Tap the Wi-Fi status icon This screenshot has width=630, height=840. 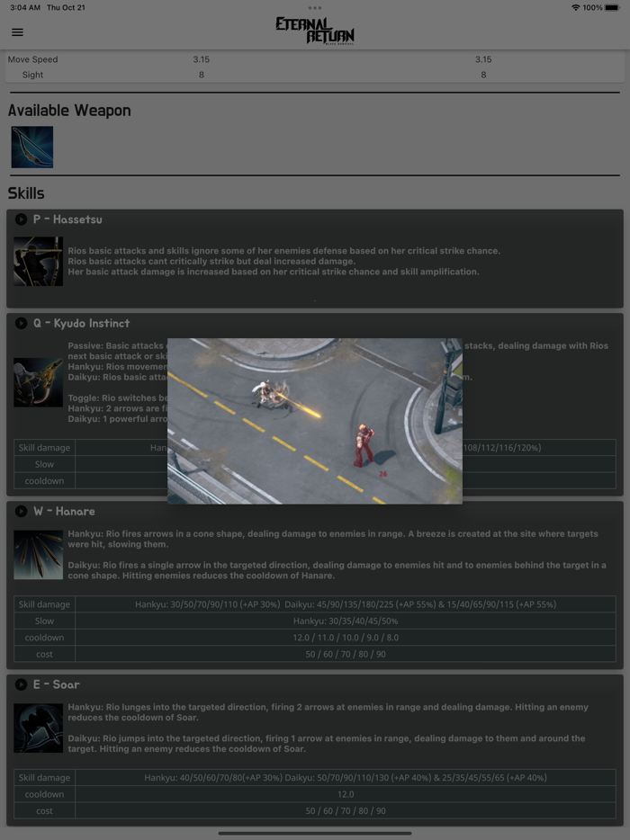click(x=575, y=7)
